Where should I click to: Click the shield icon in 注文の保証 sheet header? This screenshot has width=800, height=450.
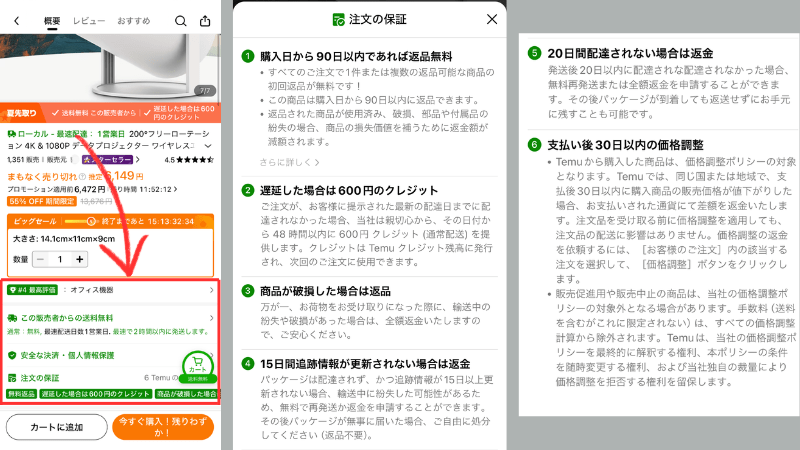tap(338, 19)
